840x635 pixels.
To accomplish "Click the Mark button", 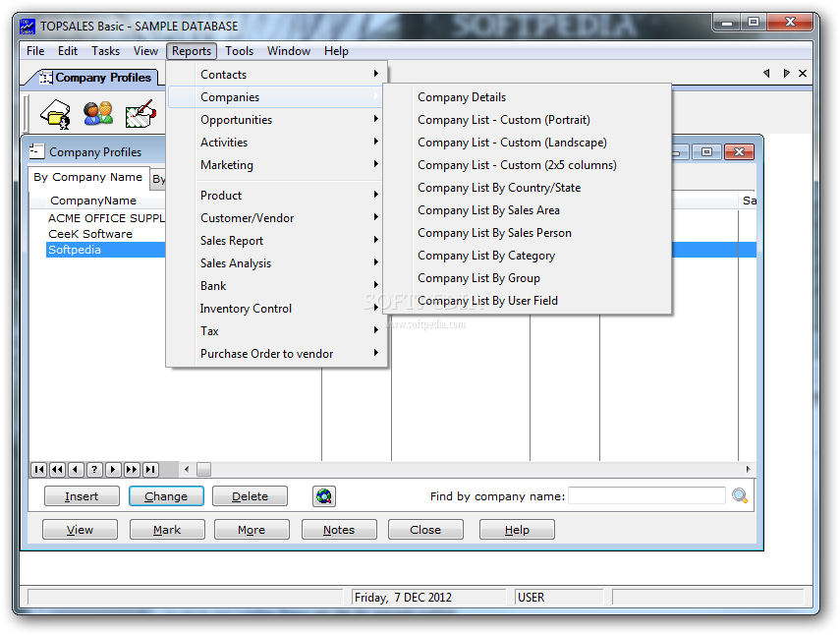I will point(167,530).
